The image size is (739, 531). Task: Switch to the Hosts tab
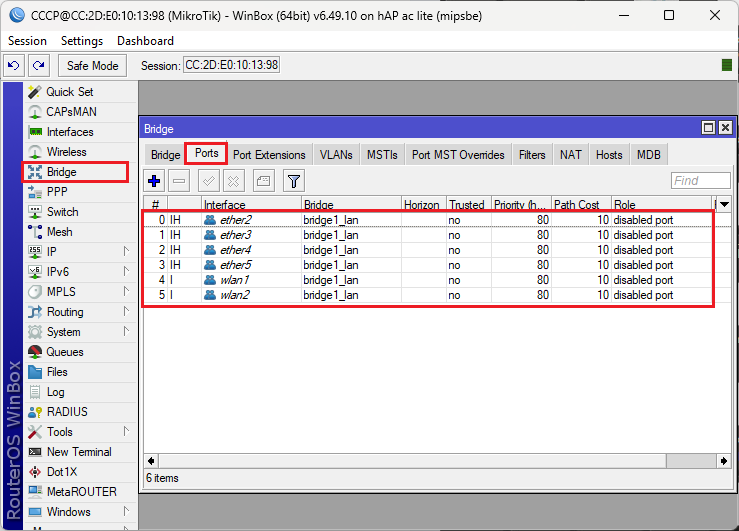point(609,155)
